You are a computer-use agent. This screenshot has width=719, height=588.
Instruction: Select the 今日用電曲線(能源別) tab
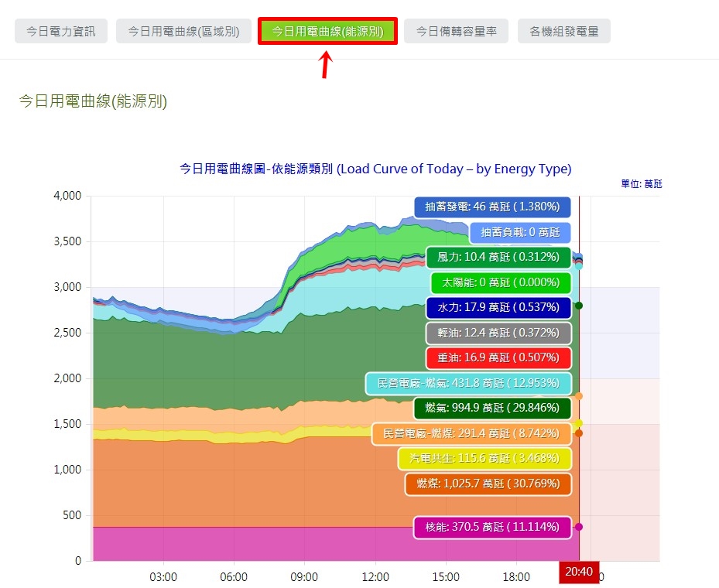327,31
